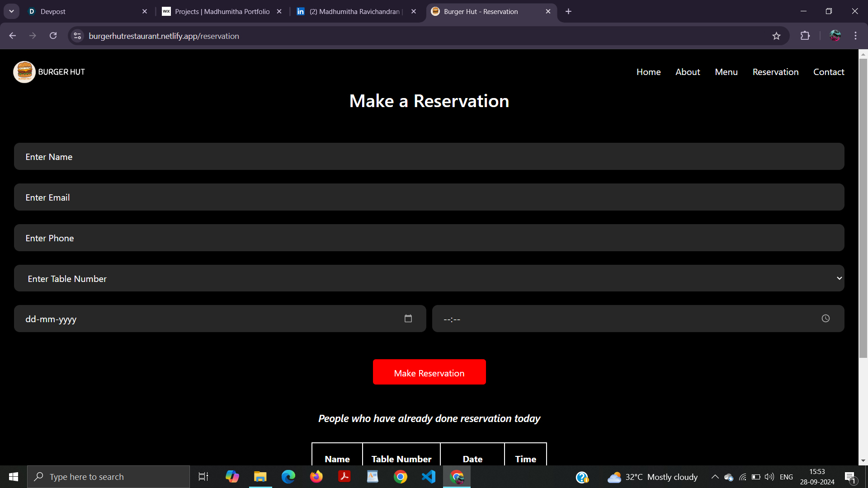Go to the Contact page link
868x488 pixels.
[x=828, y=72]
